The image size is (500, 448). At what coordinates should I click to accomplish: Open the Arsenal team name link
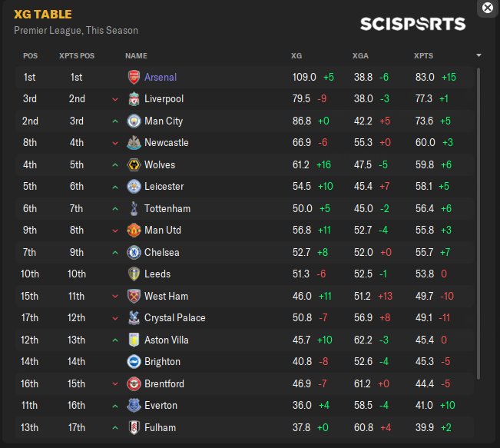(x=161, y=77)
